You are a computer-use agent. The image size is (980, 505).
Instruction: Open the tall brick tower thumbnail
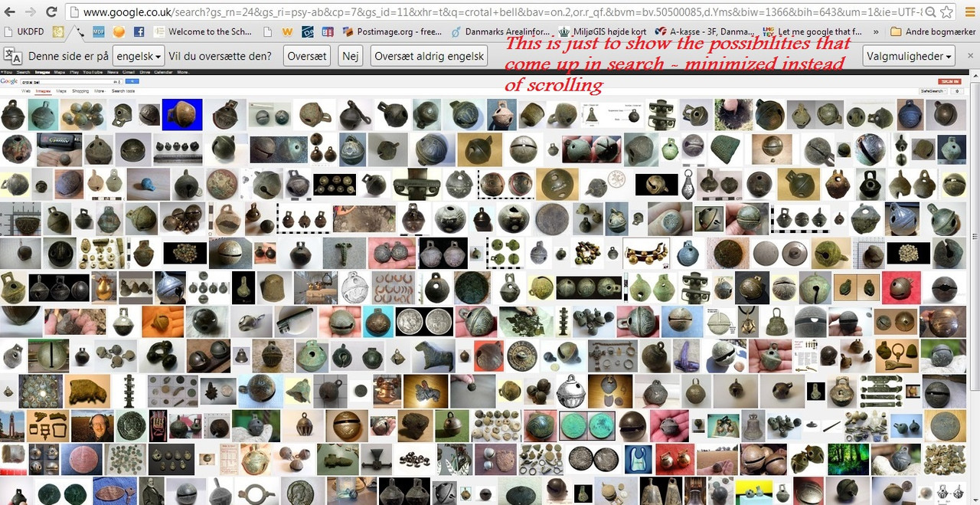pyautogui.click(x=12, y=426)
